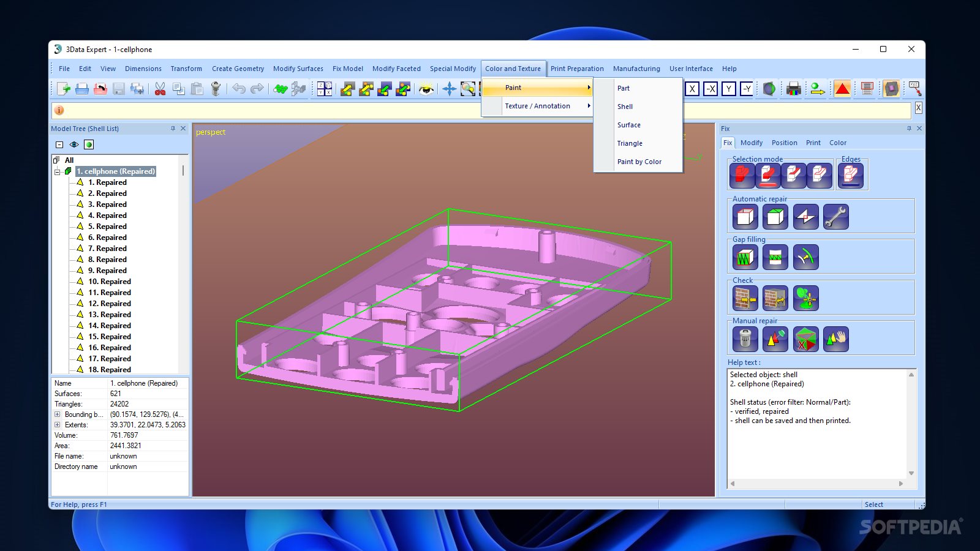The image size is (980, 551).
Task: Click the white cube automatic repair icon
Action: click(x=745, y=217)
